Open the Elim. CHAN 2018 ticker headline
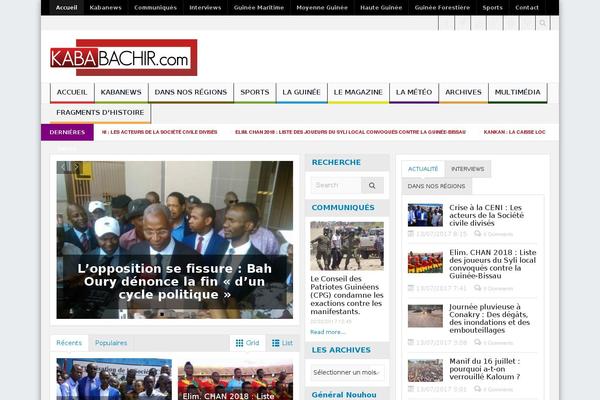 pos(350,132)
